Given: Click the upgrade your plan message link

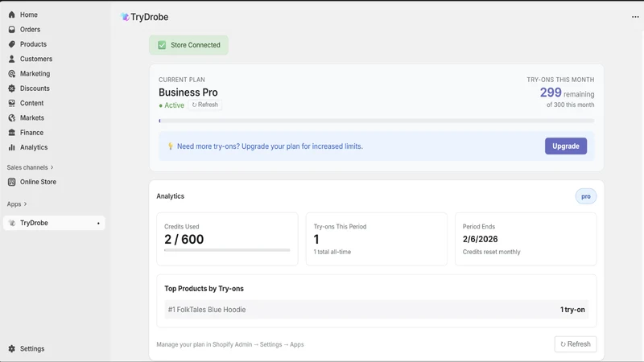Looking at the screenshot, I should (270, 146).
